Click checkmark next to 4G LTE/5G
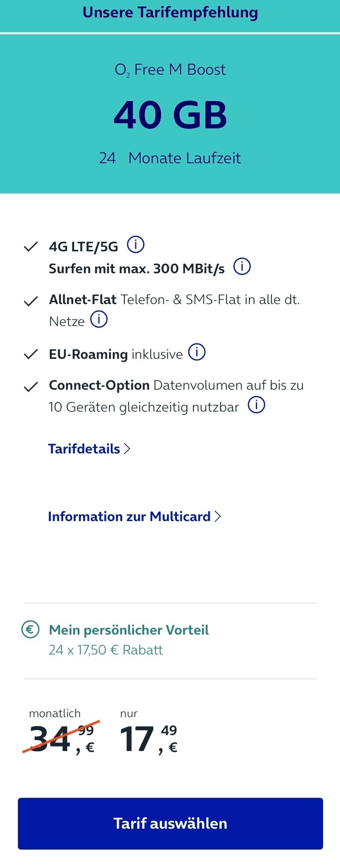Image resolution: width=340 pixels, height=868 pixels. point(31,247)
